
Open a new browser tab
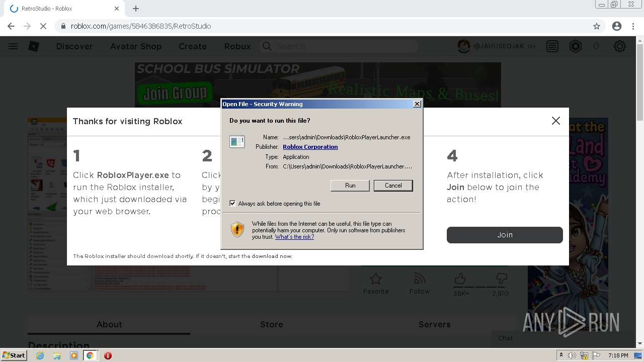pos(136,9)
